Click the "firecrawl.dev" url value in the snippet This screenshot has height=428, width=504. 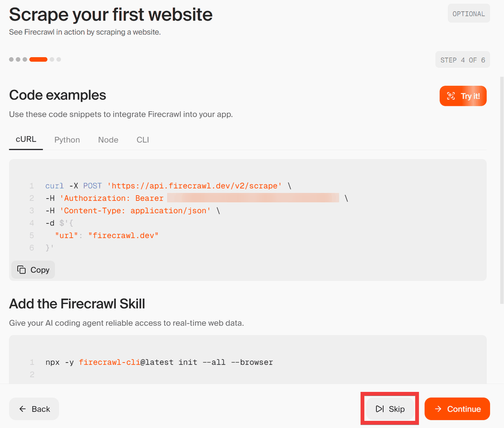click(x=123, y=235)
